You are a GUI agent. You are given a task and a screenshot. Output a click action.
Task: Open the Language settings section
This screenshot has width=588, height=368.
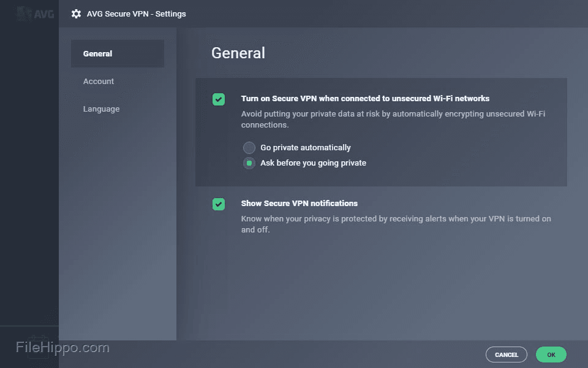102,109
